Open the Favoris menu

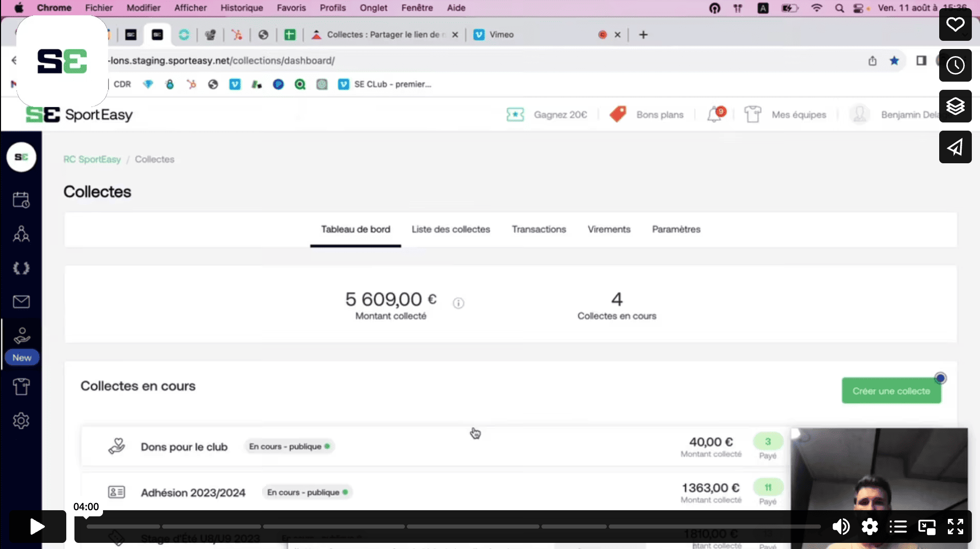tap(291, 8)
